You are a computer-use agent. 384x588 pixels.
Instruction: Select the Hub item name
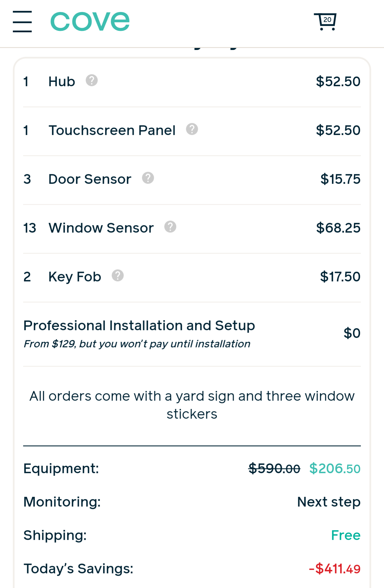[x=62, y=82]
